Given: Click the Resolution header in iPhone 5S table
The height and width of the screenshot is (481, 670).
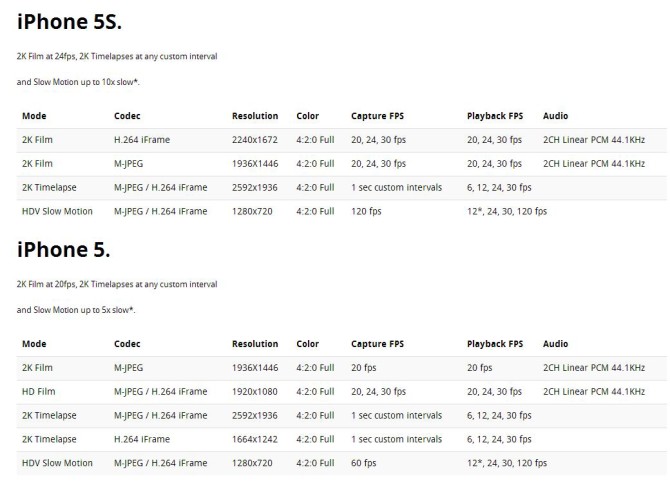Looking at the screenshot, I should 255,116.
